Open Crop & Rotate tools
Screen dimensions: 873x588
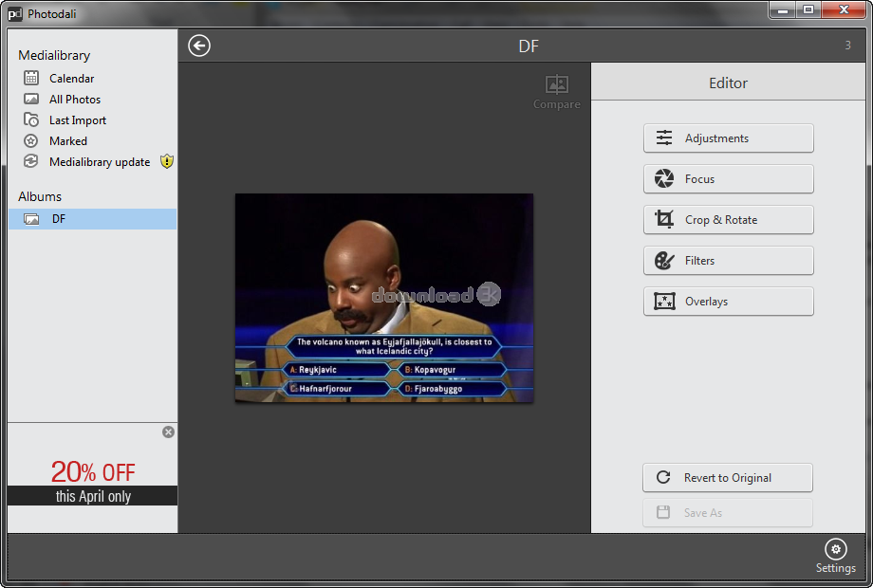(728, 220)
